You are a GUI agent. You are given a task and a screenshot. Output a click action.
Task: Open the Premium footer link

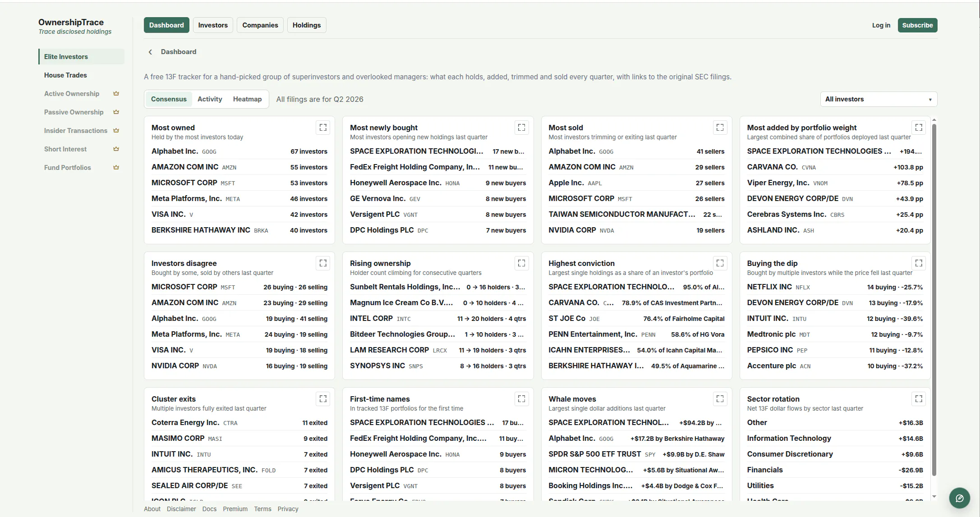(235, 509)
